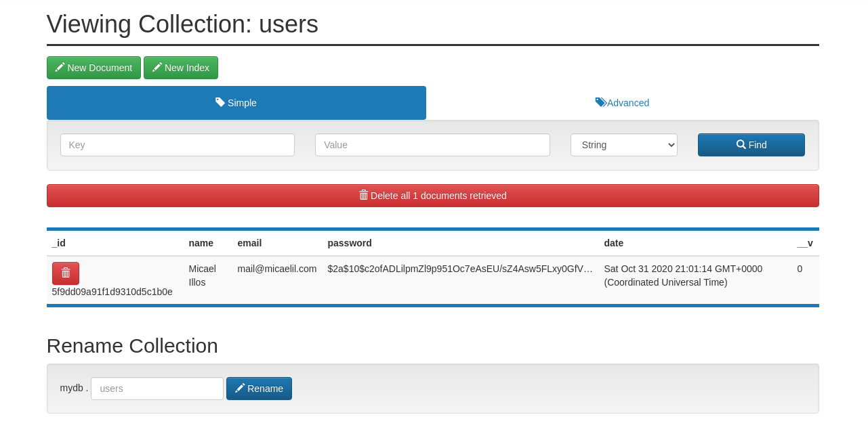This screenshot has height=442, width=868.
Task: Click the red trash icon for document 5f9dd09a91f1d9310d5c1b0e
Action: pyautogui.click(x=66, y=273)
